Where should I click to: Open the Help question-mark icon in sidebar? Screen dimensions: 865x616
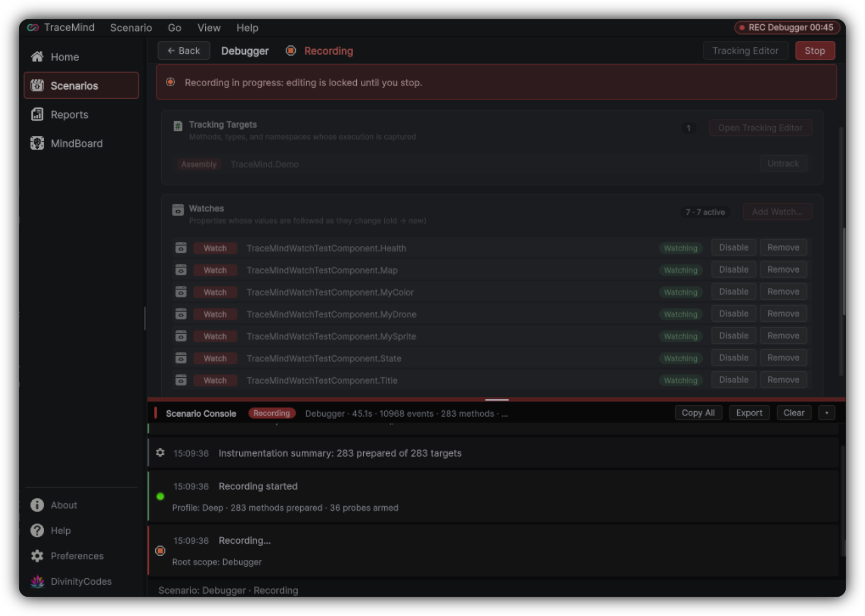(x=37, y=530)
